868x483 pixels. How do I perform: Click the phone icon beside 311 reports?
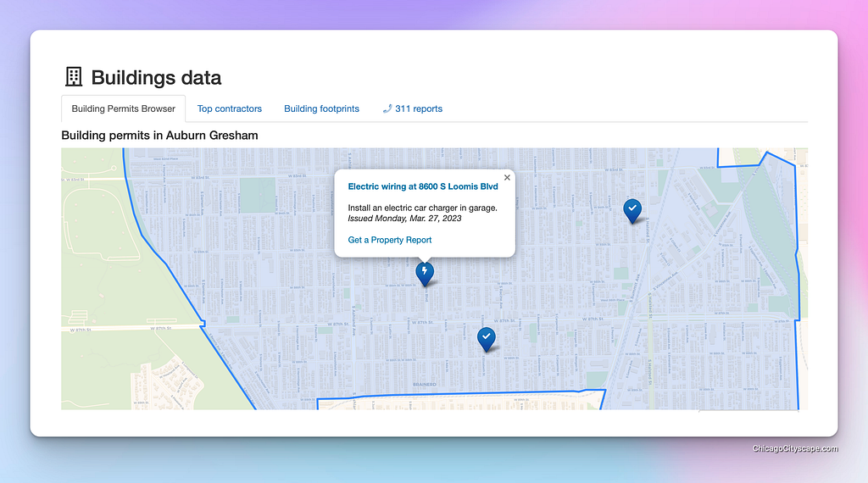pyautogui.click(x=387, y=108)
